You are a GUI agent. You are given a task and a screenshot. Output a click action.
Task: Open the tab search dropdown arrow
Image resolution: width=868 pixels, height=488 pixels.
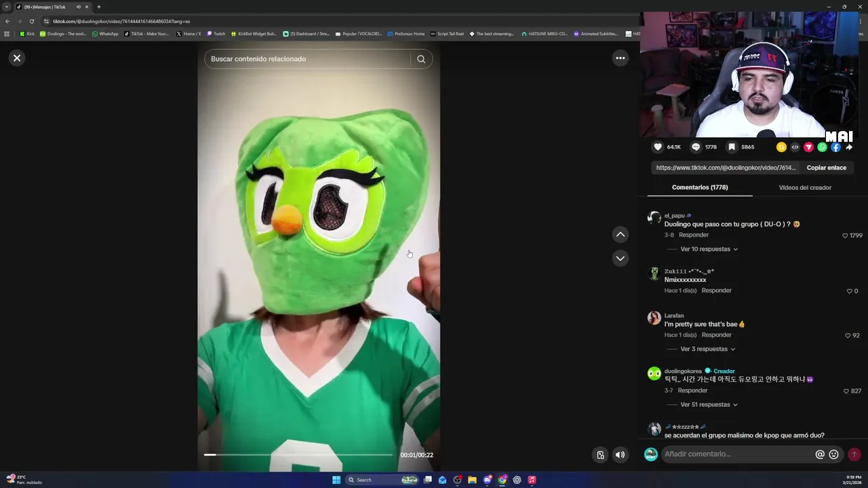tap(7, 7)
